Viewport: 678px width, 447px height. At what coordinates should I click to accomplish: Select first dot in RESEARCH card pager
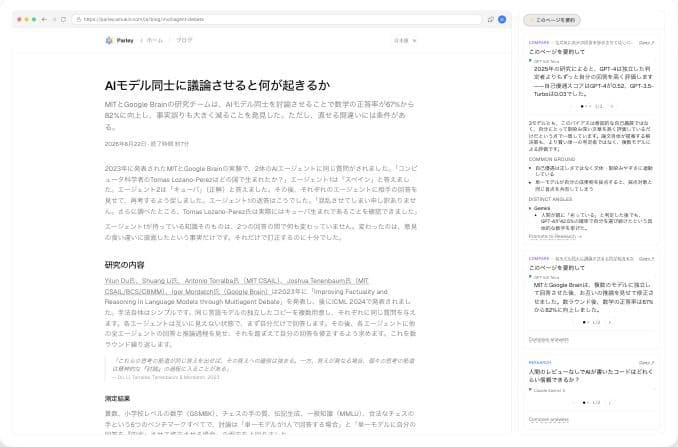coord(584,402)
